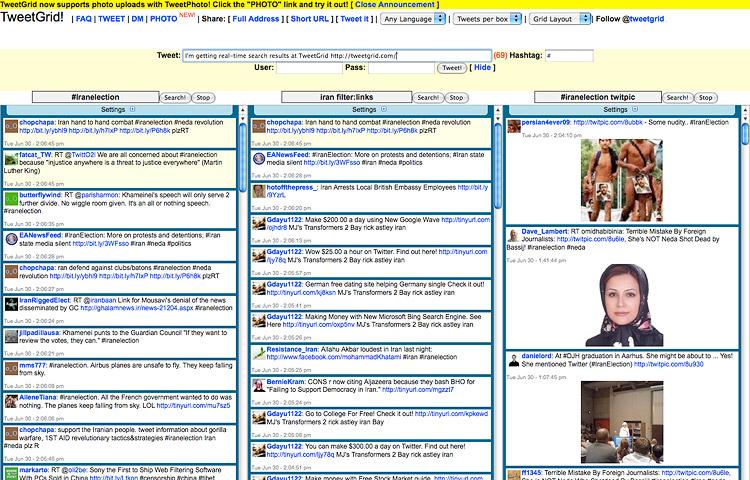Click the iran filter:links search box
The width and height of the screenshot is (750, 480).
tap(346, 97)
